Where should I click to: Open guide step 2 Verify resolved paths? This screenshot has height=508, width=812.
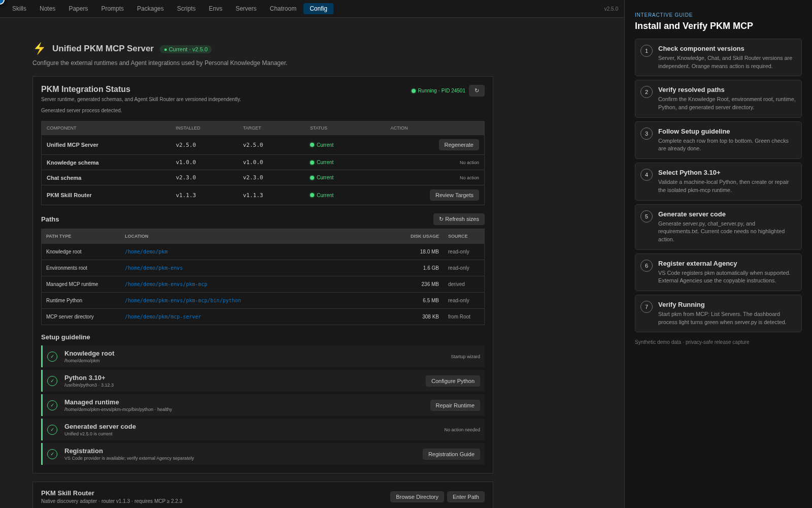(x=718, y=99)
